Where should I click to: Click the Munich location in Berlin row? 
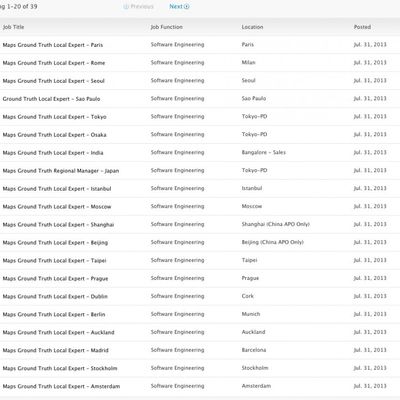[x=251, y=314]
